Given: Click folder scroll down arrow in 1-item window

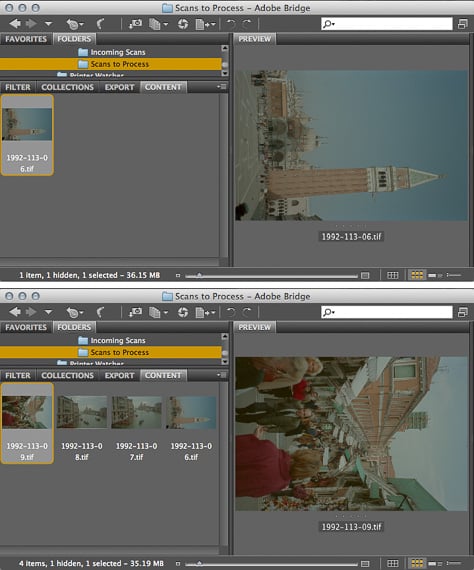Looking at the screenshot, I should [x=225, y=73].
